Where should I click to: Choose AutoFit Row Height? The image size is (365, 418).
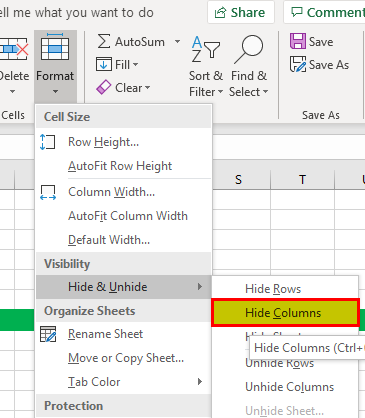click(124, 166)
